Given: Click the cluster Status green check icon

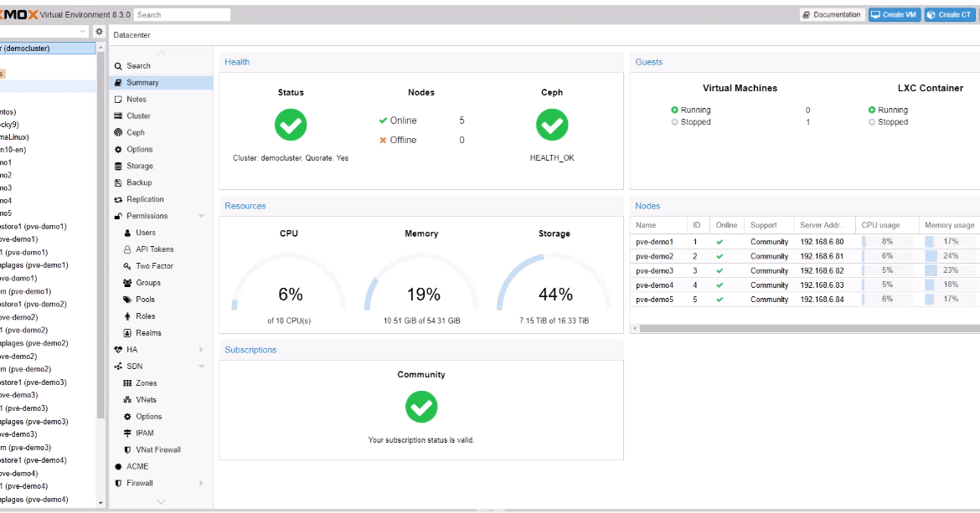Looking at the screenshot, I should coord(291,125).
